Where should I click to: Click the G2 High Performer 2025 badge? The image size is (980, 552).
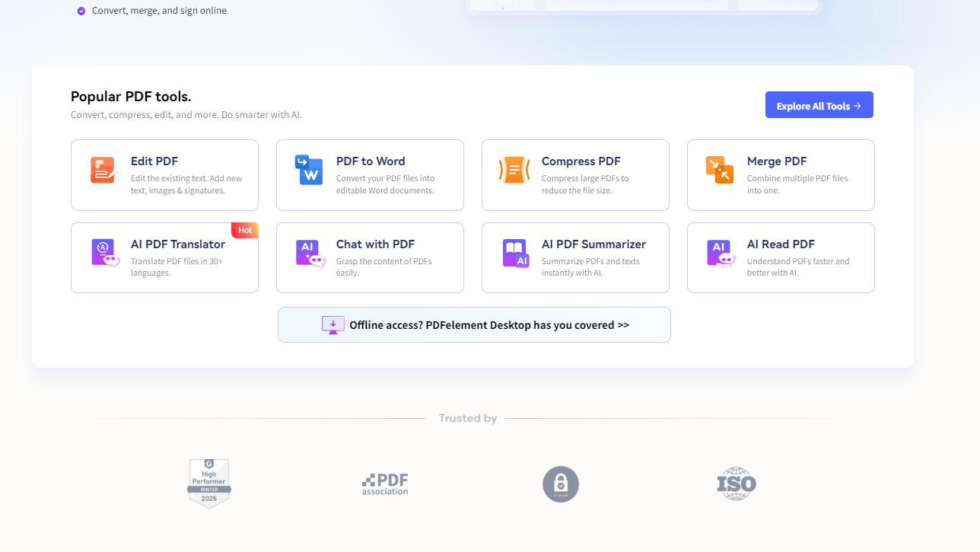pos(209,483)
